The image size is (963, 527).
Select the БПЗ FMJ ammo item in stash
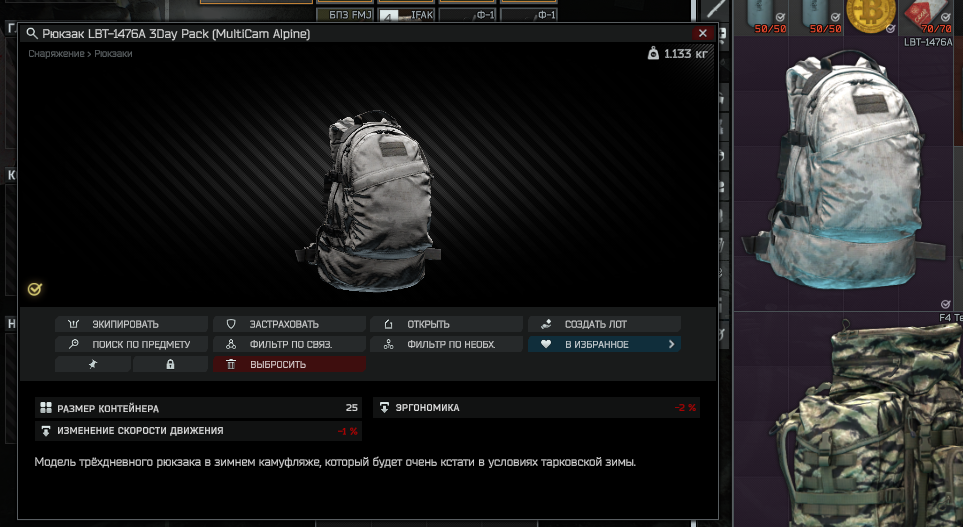[x=345, y=15]
